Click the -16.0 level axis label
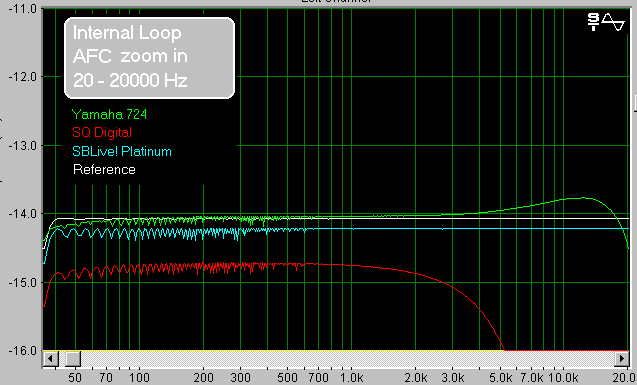Image resolution: width=637 pixels, height=385 pixels. point(22,350)
